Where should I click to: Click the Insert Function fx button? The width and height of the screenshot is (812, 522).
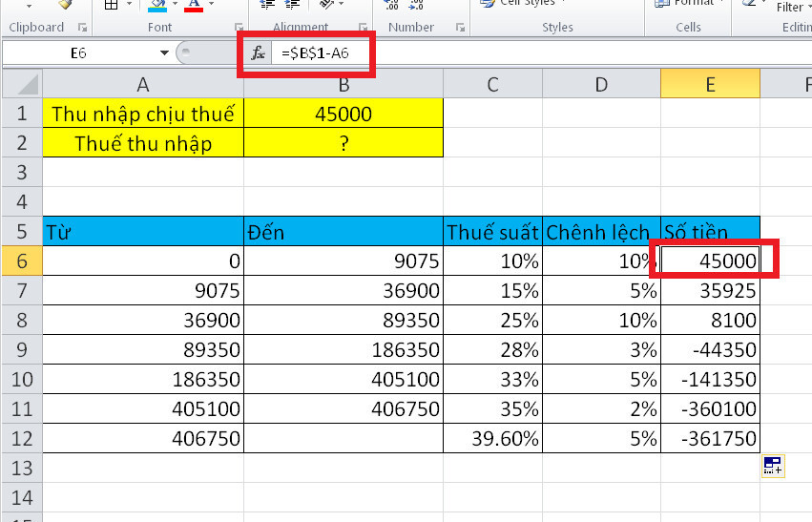(258, 52)
